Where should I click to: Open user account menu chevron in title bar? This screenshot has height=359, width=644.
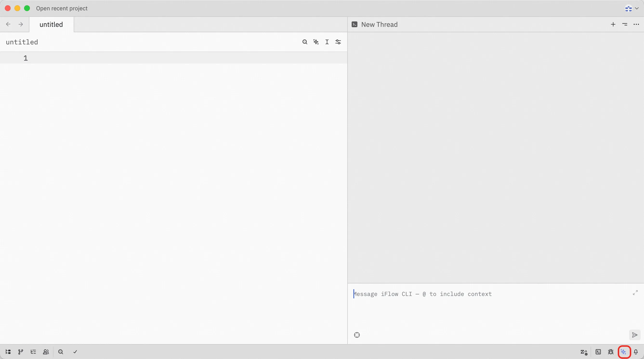tap(637, 8)
